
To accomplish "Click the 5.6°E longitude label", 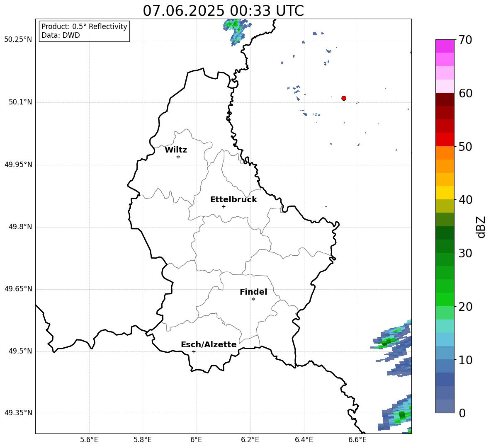I will pyautogui.click(x=89, y=440).
